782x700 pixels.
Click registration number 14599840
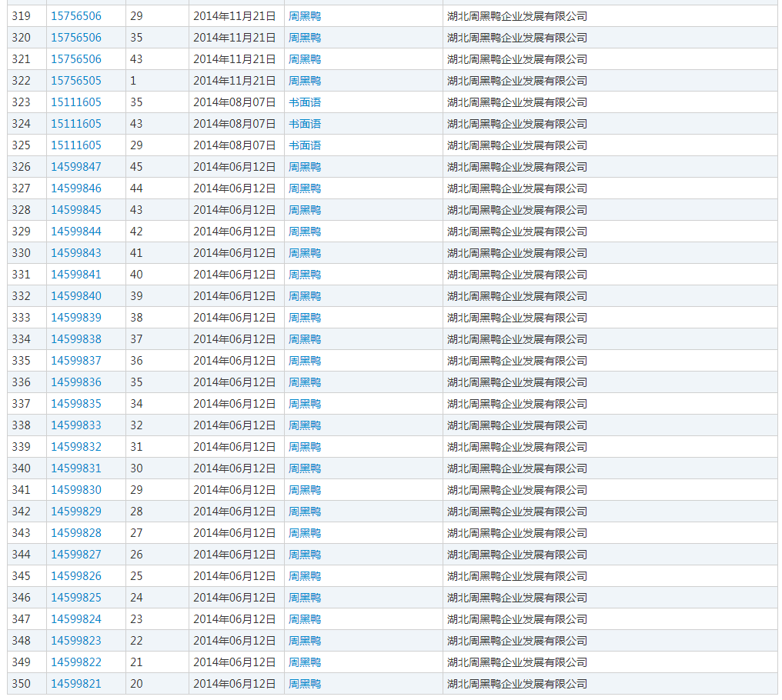(x=76, y=296)
